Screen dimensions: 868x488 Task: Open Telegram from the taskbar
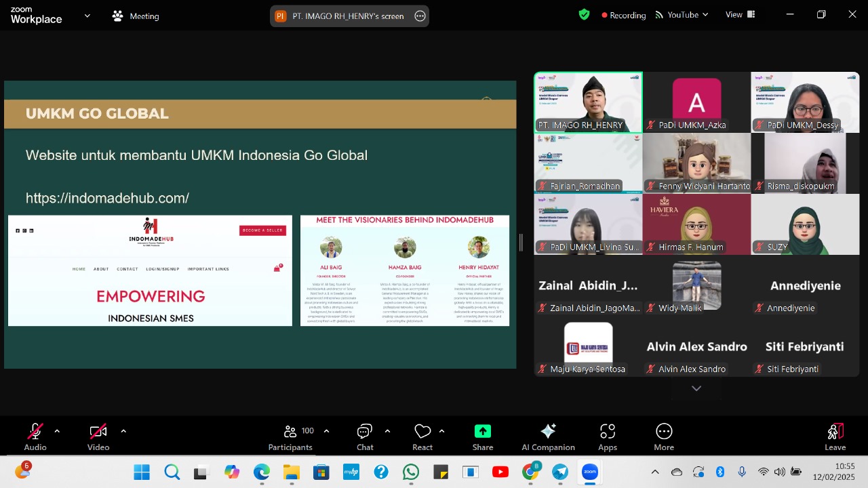(x=560, y=472)
